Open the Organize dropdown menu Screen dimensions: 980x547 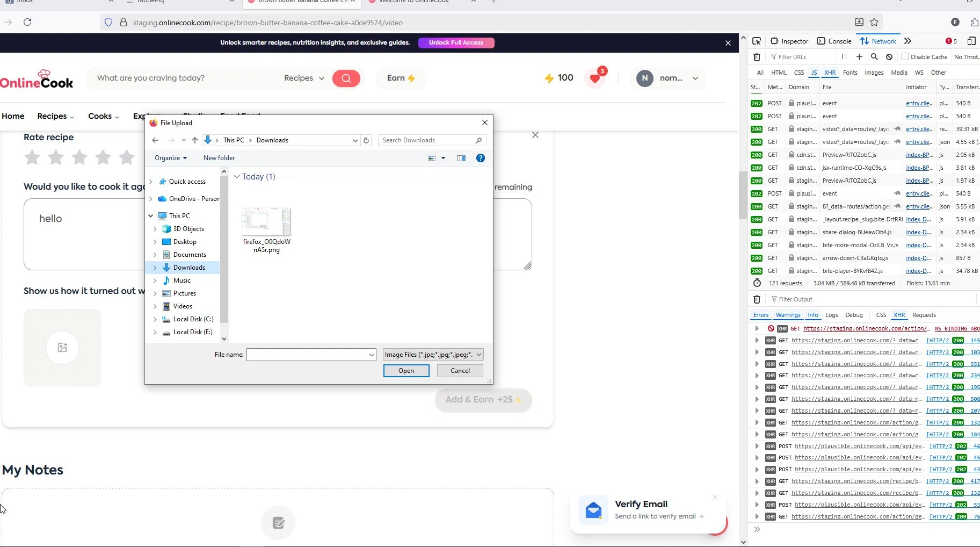tap(171, 158)
